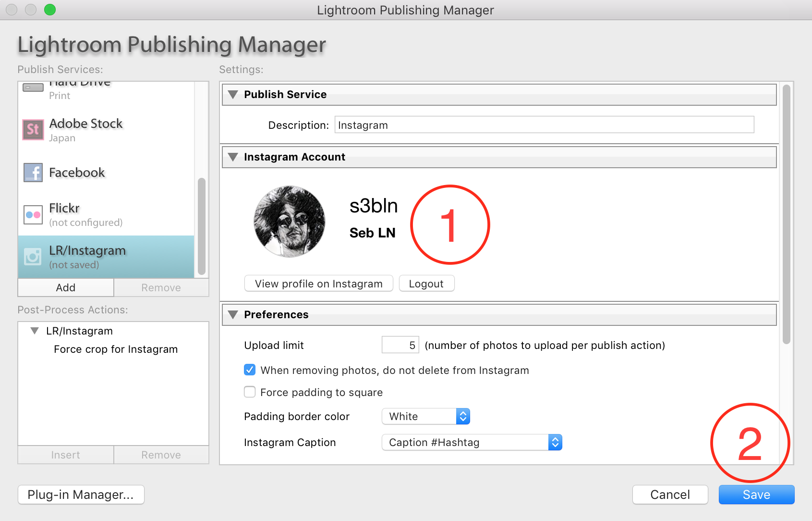Select Force crop for Instagram action
The image size is (812, 521).
116,349
